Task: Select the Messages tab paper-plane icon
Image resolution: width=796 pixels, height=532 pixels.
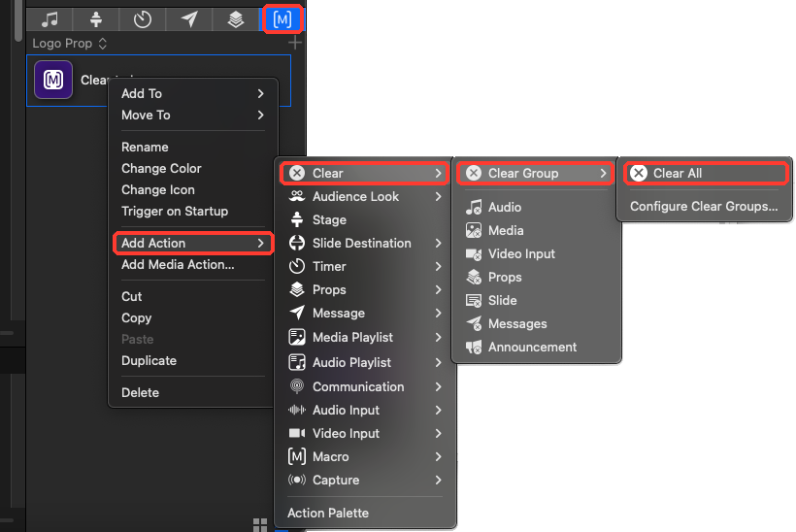Action: 189,19
